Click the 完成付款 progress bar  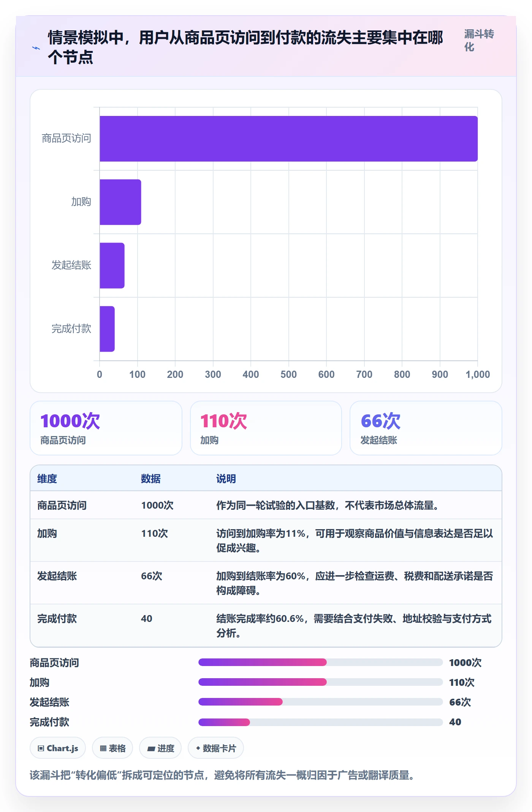pyautogui.click(x=320, y=722)
